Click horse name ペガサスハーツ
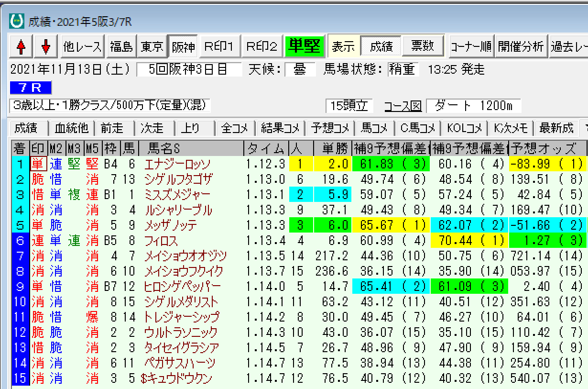The width and height of the screenshot is (588, 389). [180, 363]
